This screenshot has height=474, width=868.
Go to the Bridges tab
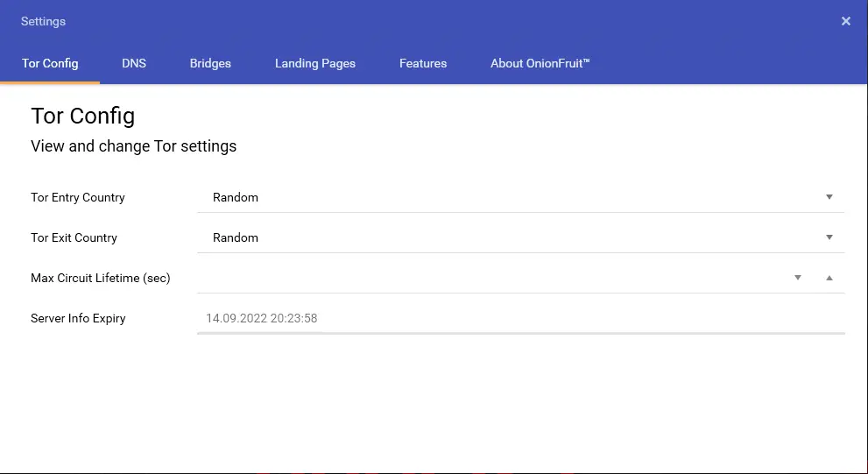(210, 63)
